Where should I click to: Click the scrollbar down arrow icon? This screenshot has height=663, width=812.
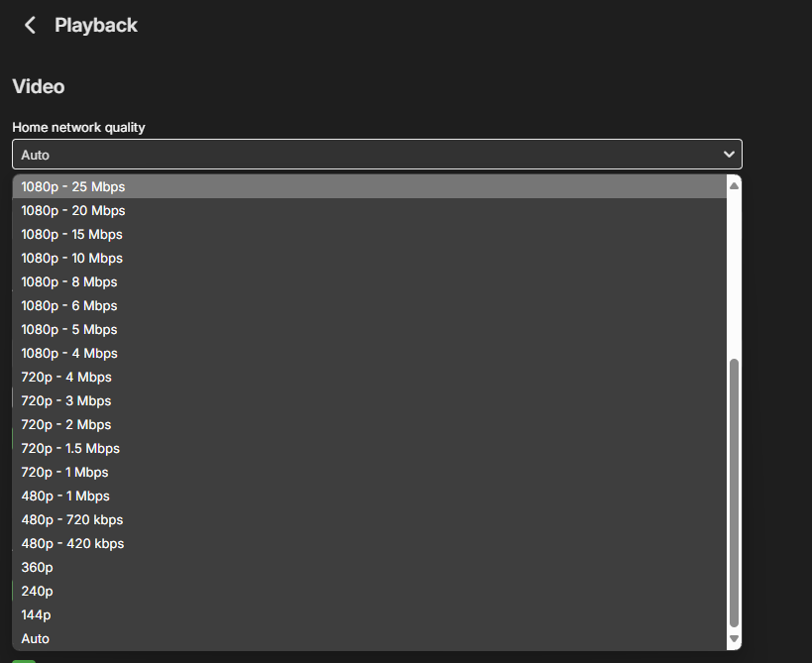pyautogui.click(x=733, y=639)
